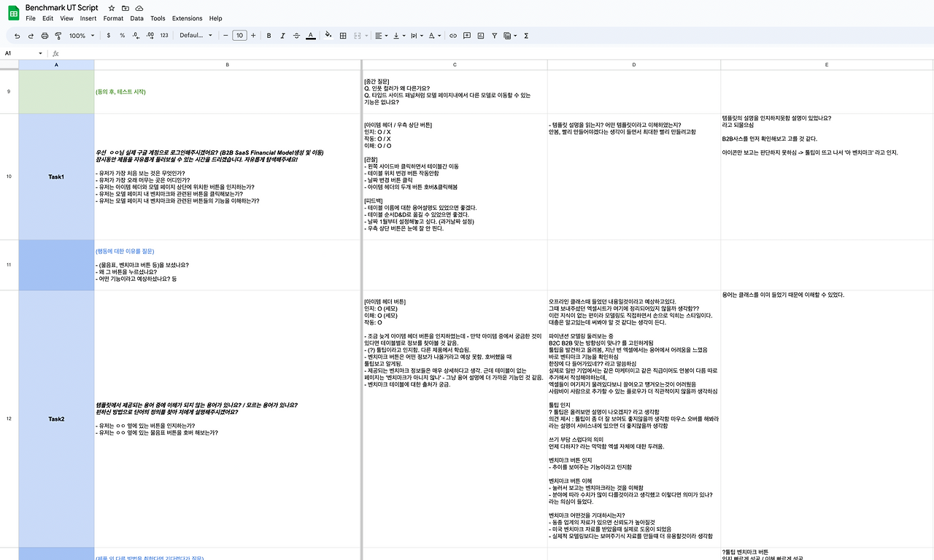Decrease decimal places
The image size is (934, 560).
[136, 35]
